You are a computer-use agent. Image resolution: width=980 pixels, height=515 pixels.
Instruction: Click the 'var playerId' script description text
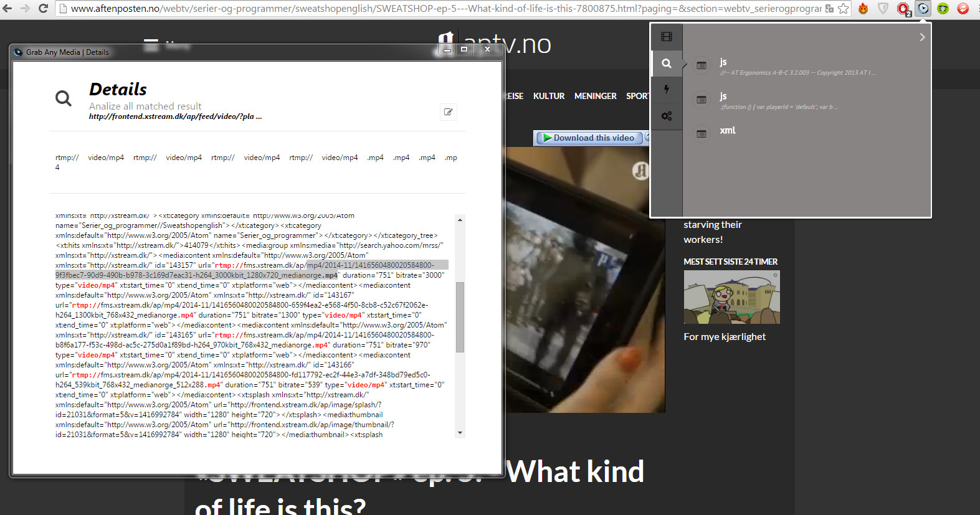tap(779, 107)
